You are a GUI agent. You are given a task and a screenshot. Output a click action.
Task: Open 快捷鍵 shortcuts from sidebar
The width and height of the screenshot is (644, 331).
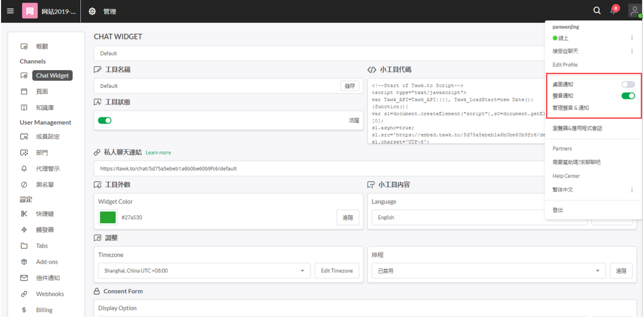(x=44, y=214)
